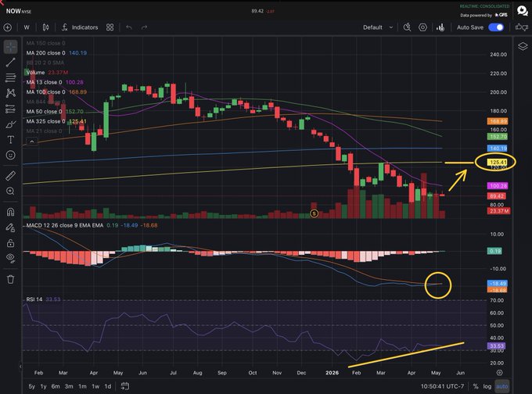Open the Indicators dialog

pos(80,27)
